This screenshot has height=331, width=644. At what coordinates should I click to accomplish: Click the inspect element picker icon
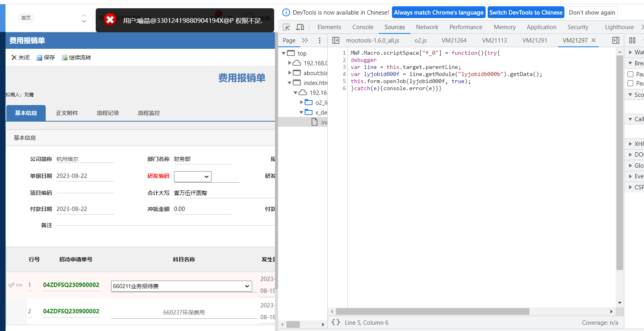click(286, 27)
